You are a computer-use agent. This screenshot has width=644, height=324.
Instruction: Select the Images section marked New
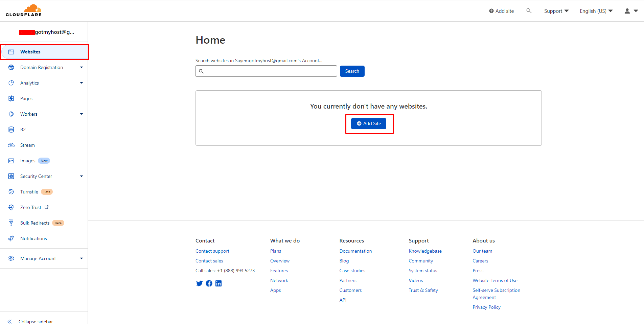(28, 161)
